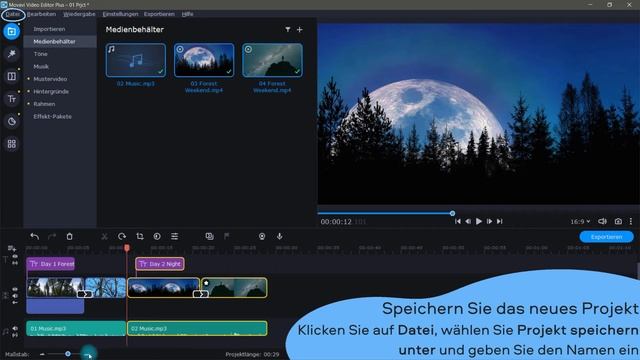Take a snapshot with camera icon
This screenshot has height=360, width=640.
[618, 221]
